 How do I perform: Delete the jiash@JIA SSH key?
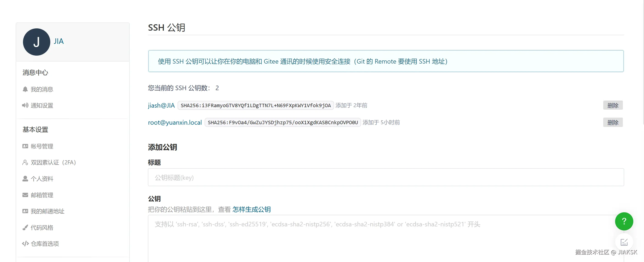pos(613,105)
